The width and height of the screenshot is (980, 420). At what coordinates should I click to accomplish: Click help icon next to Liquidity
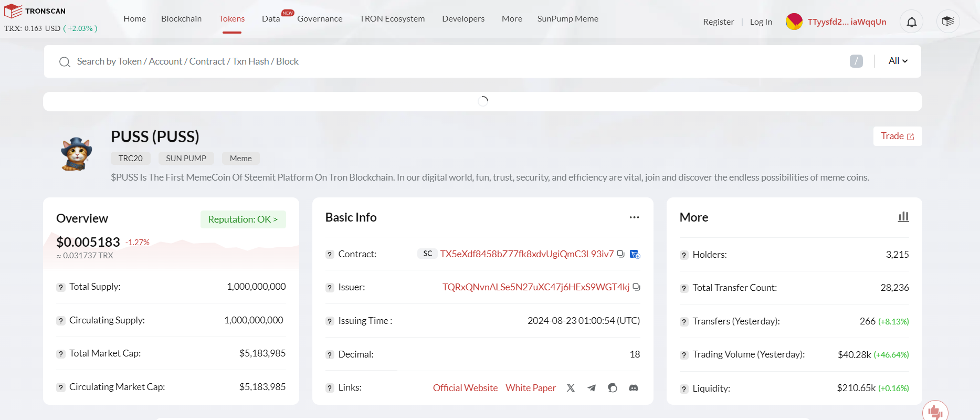[x=684, y=389]
